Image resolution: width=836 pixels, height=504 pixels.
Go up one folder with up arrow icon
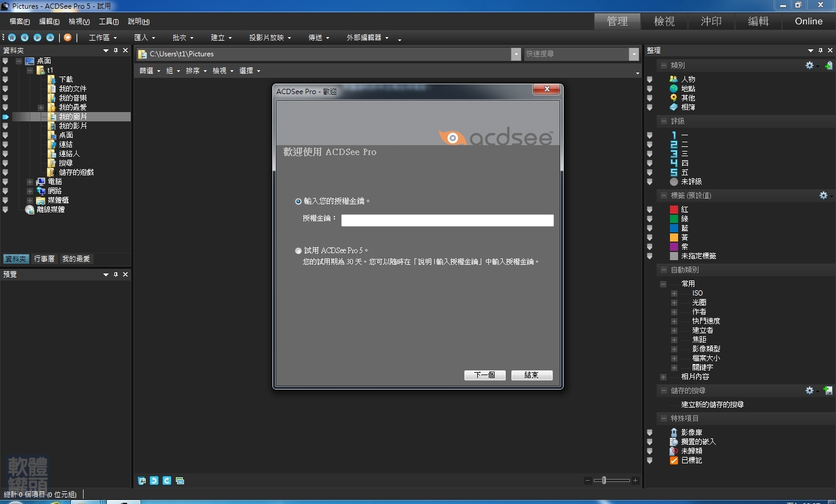click(50, 37)
